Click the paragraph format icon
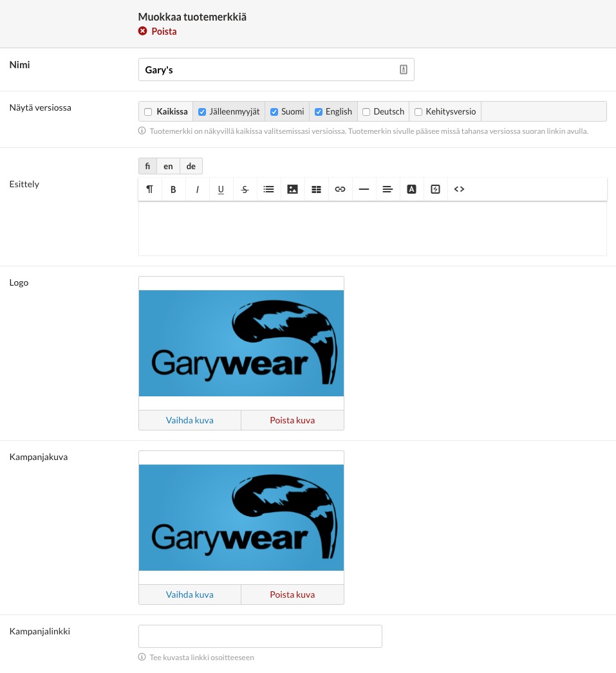This screenshot has width=616, height=673. pos(150,189)
